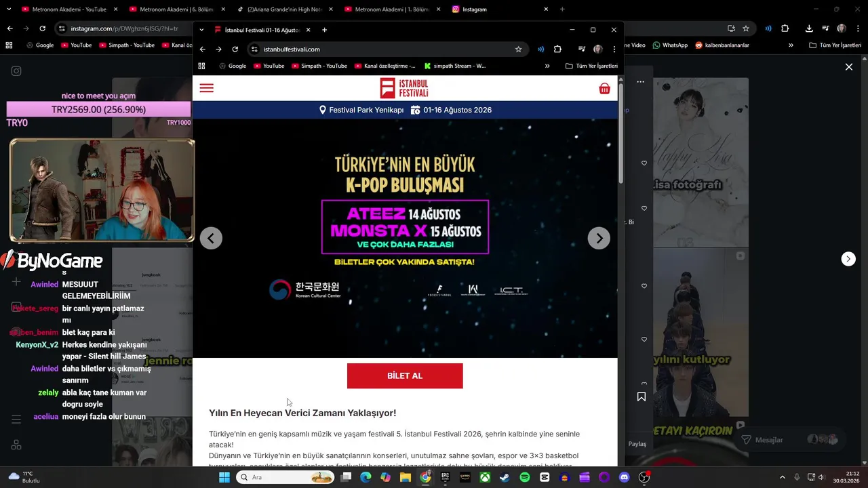868x488 pixels.
Task: Open Instagram post three-dot options
Action: click(x=640, y=81)
